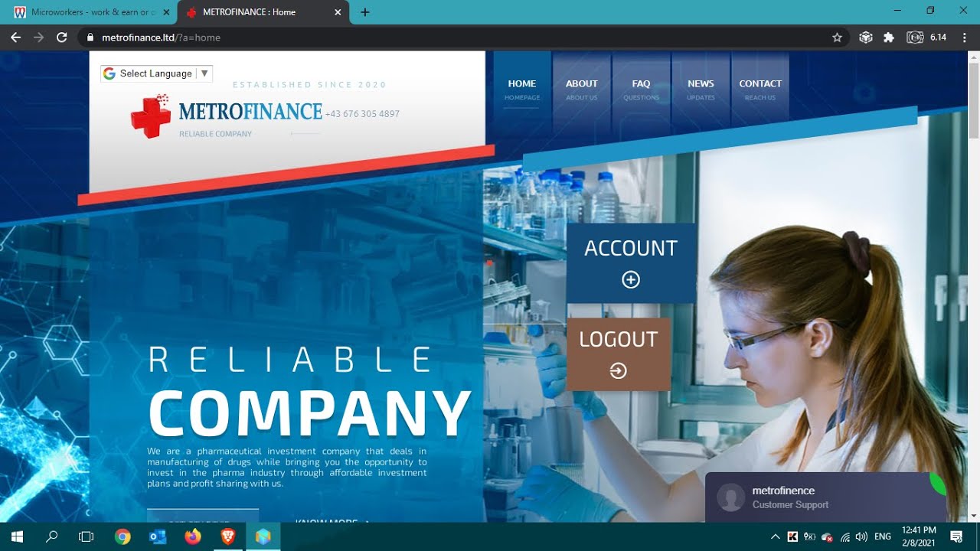
Task: Go forward in browser history
Action: [38, 37]
